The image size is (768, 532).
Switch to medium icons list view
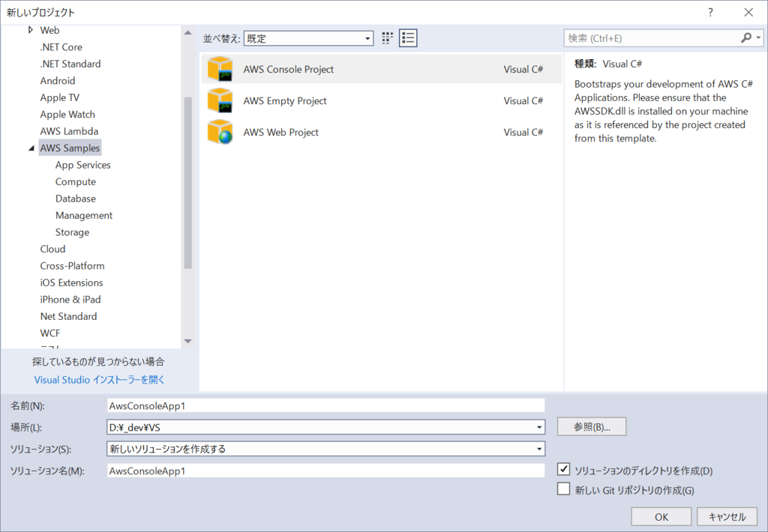(408, 38)
